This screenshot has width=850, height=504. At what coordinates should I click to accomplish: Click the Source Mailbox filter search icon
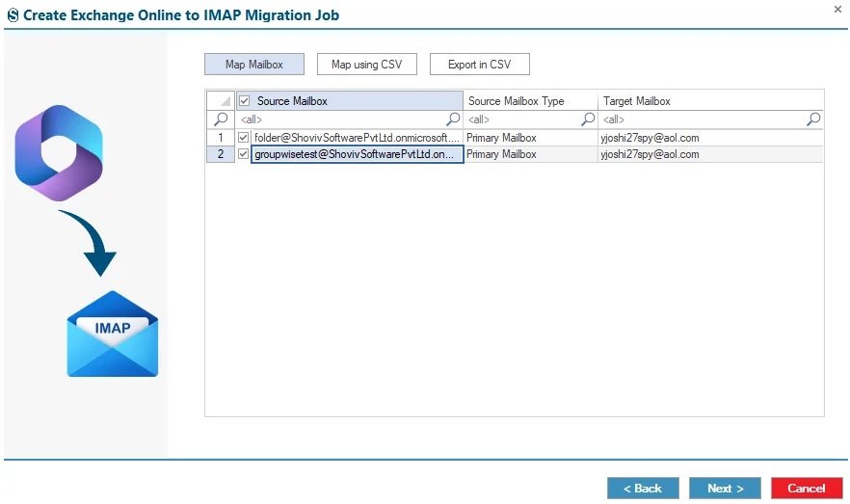coord(453,119)
